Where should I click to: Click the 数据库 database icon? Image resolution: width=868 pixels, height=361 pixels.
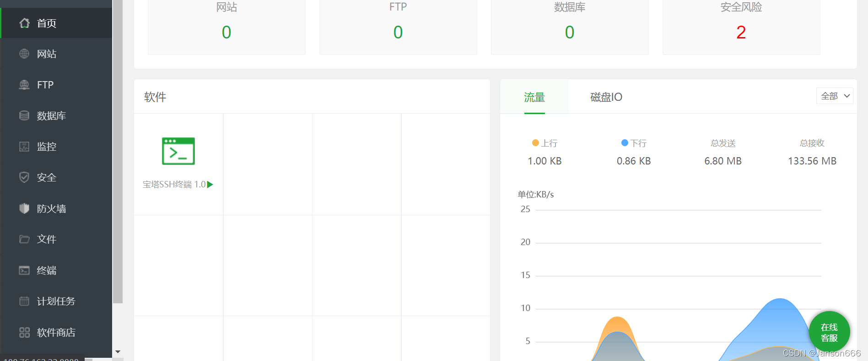[x=25, y=115]
